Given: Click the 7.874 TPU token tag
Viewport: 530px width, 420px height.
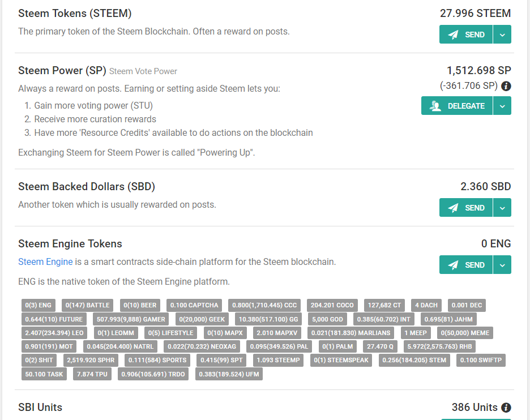Looking at the screenshot, I should click(92, 374).
